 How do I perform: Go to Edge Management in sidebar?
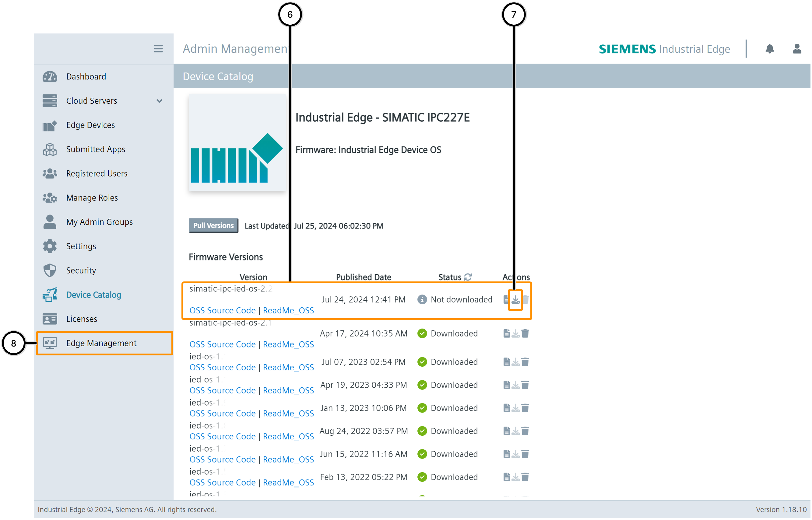pos(101,344)
